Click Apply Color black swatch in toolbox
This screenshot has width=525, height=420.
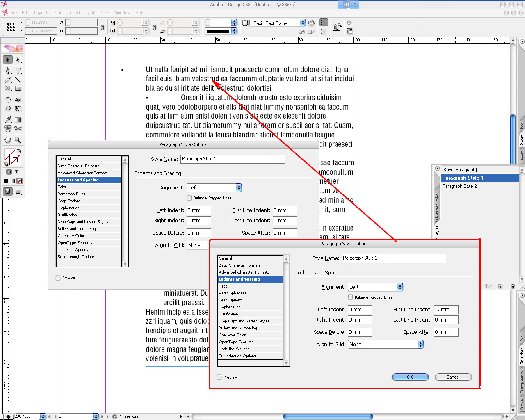(x=6, y=181)
